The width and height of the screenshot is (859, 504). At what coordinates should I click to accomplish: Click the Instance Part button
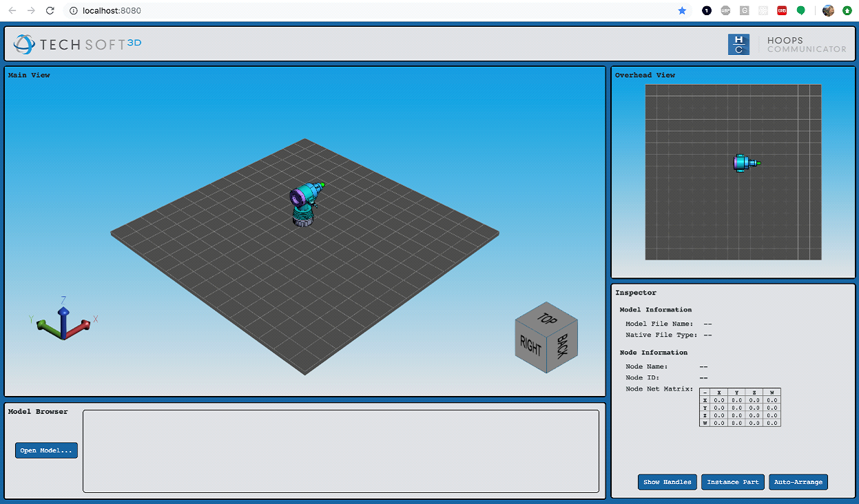pos(732,482)
